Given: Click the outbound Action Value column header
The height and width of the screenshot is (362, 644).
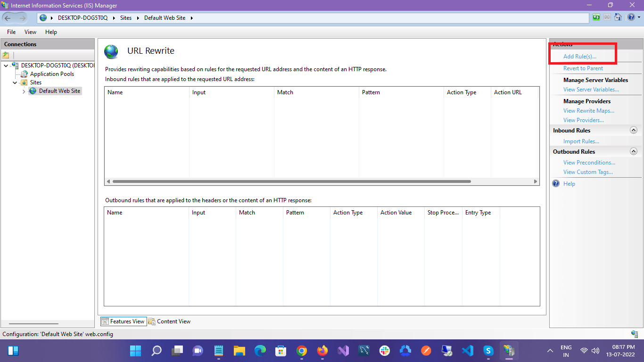Looking at the screenshot, I should 401,213.
